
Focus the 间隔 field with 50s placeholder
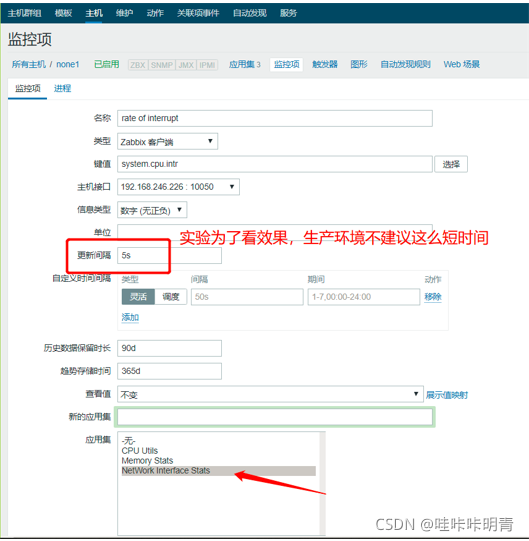[247, 297]
